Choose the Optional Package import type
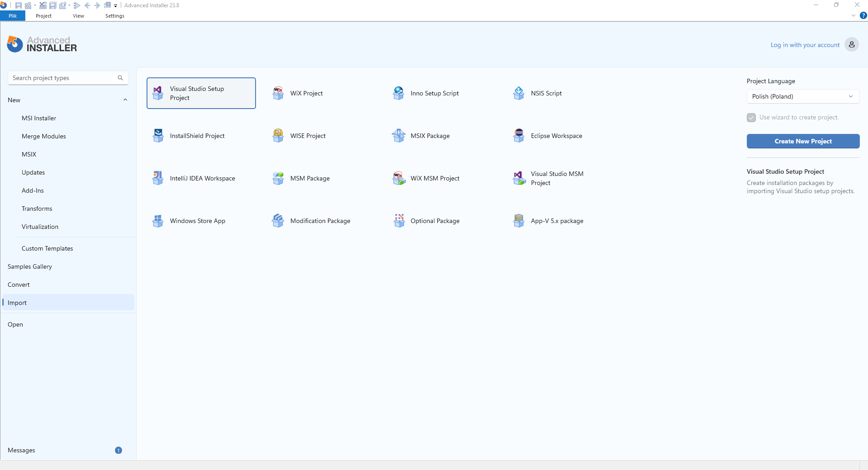The image size is (868, 470). [426, 221]
